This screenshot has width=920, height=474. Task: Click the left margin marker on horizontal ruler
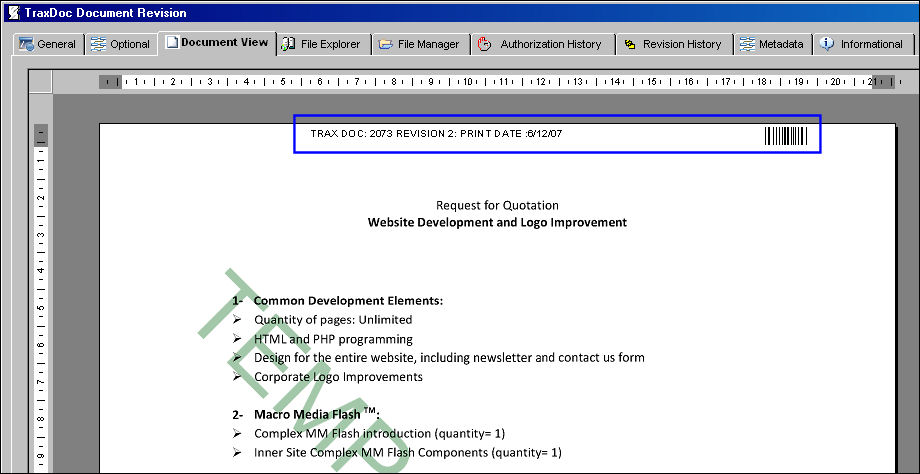[x=110, y=82]
